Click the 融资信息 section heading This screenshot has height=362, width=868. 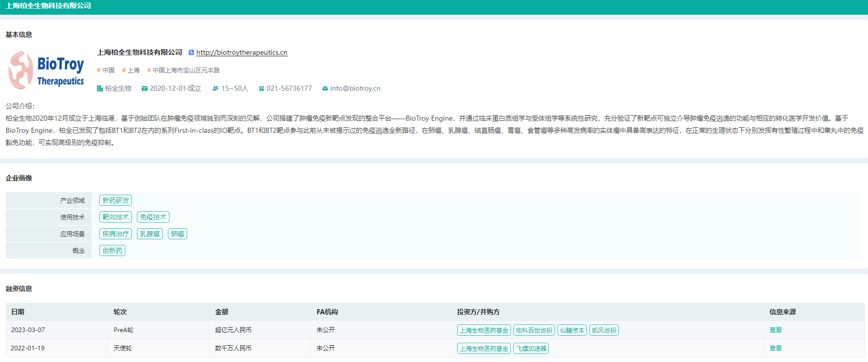click(19, 289)
